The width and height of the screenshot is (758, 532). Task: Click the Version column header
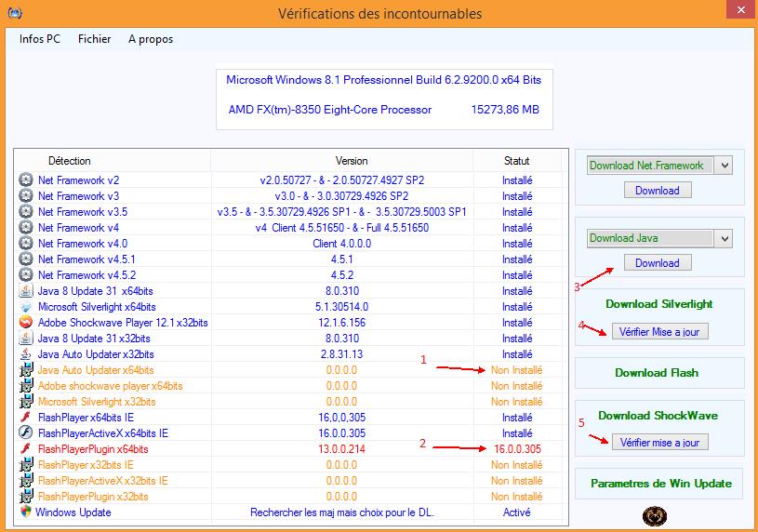click(x=352, y=161)
